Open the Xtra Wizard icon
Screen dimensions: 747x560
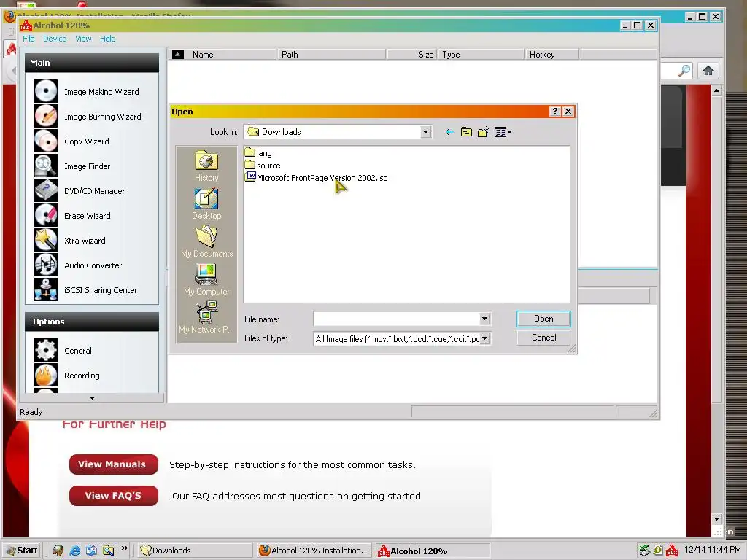(46, 240)
